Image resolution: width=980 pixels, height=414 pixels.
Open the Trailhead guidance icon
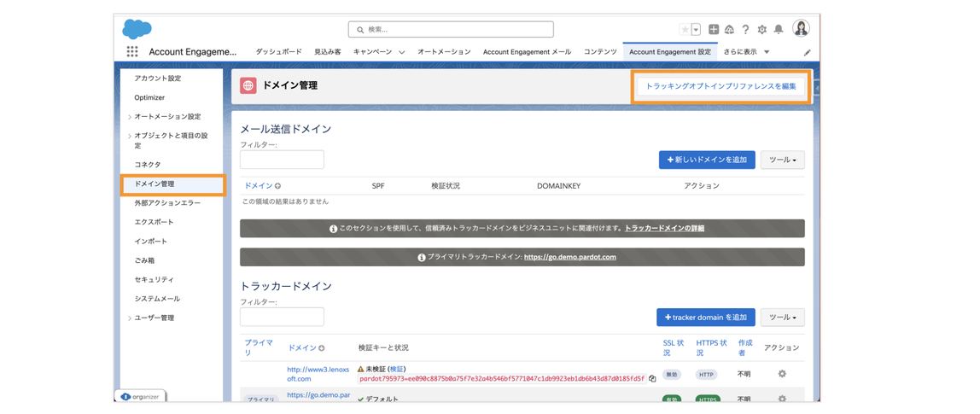pyautogui.click(x=729, y=29)
